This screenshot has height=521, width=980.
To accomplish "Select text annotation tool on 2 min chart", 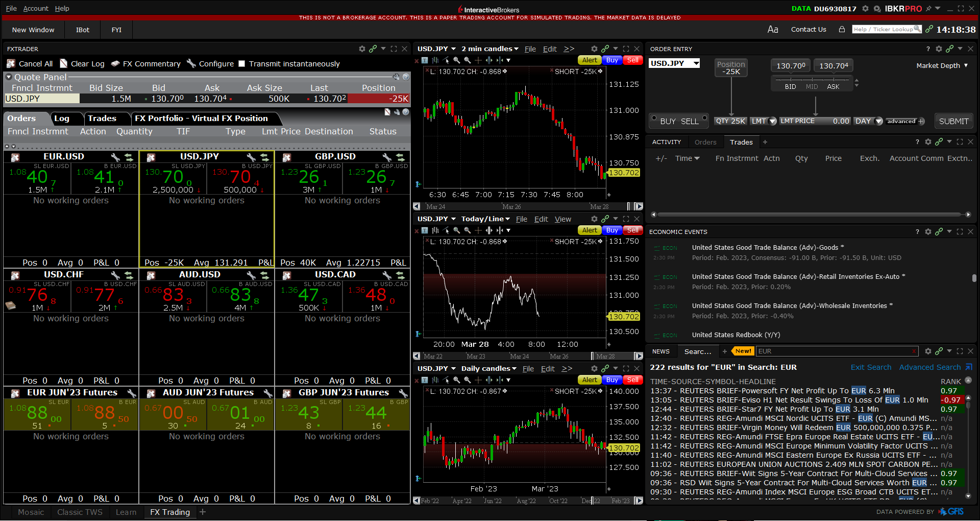I will (424, 60).
